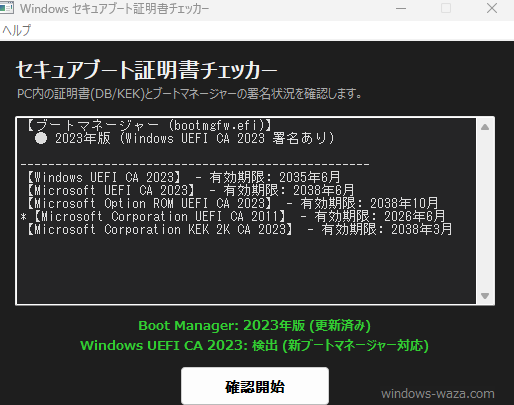Click the Microsoft Corporation KEK 2K CA 2023 row

[x=239, y=229]
